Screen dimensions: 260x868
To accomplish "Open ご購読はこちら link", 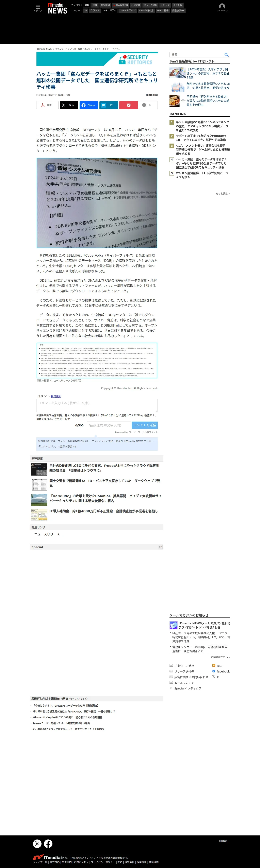I will click(221, 657).
